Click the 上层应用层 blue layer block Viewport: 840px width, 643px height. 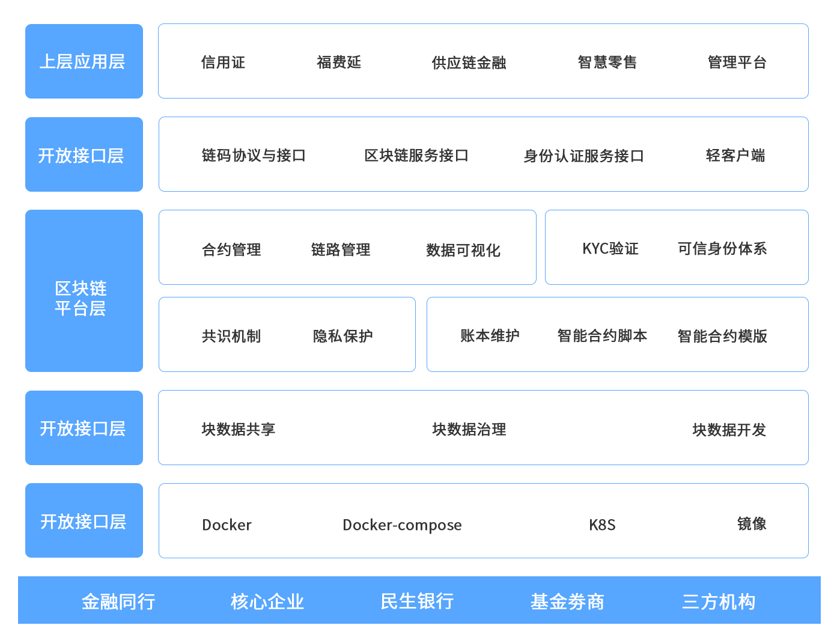tap(84, 61)
